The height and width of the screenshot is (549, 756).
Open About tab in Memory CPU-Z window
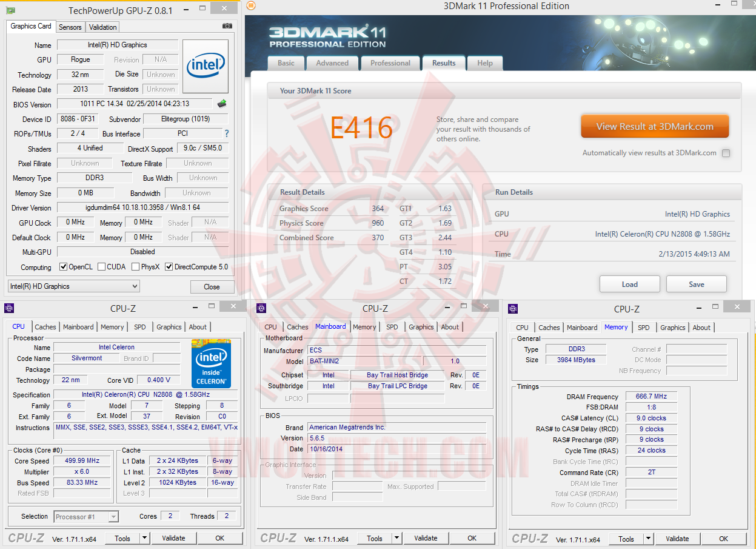pos(701,328)
